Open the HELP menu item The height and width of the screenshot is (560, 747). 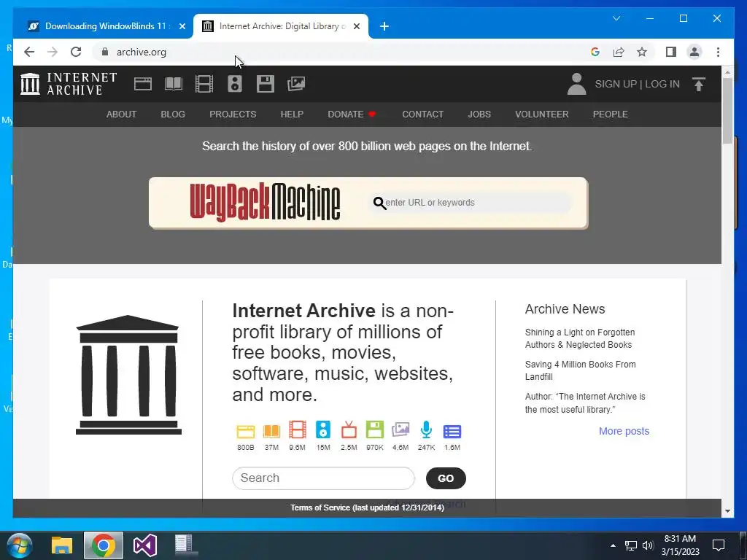[292, 114]
